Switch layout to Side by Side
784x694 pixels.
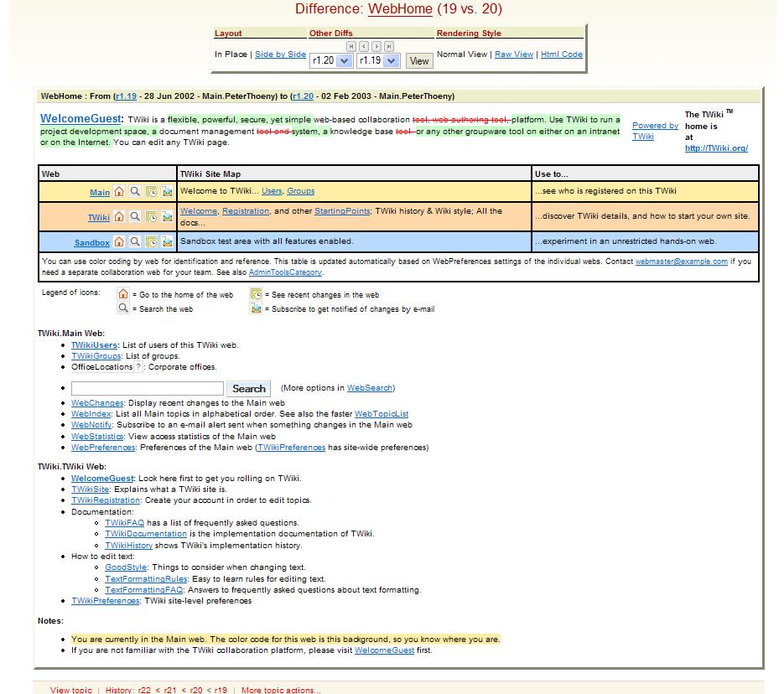pyautogui.click(x=280, y=54)
